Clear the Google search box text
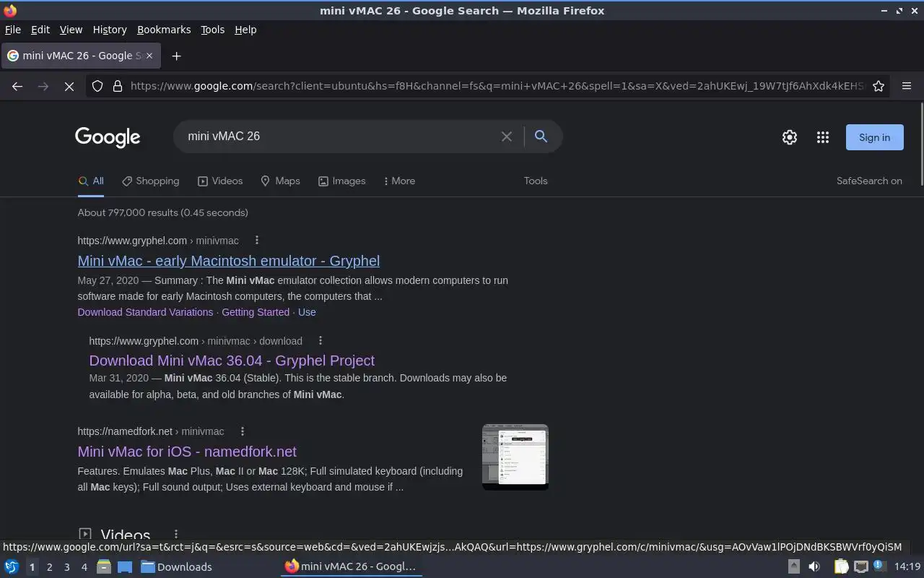The image size is (924, 578). pos(507,137)
